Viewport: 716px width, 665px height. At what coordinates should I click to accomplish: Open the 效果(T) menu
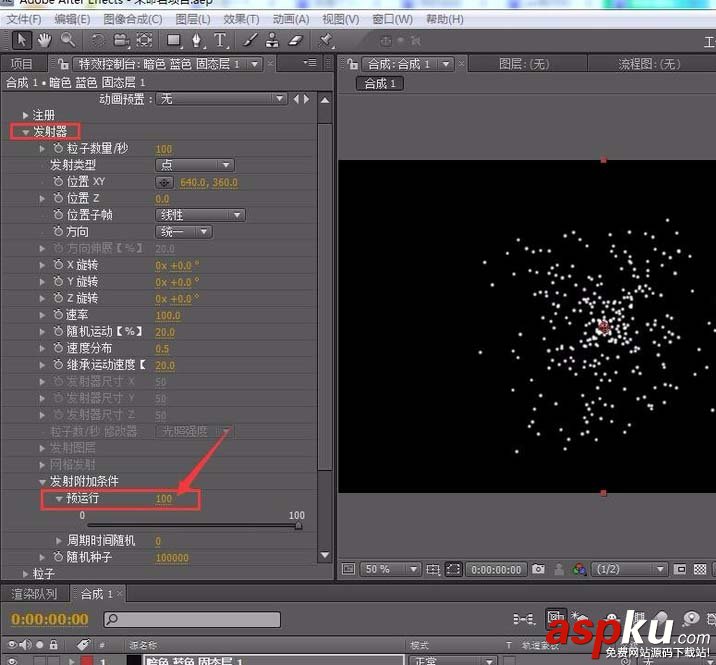pyautogui.click(x=241, y=20)
